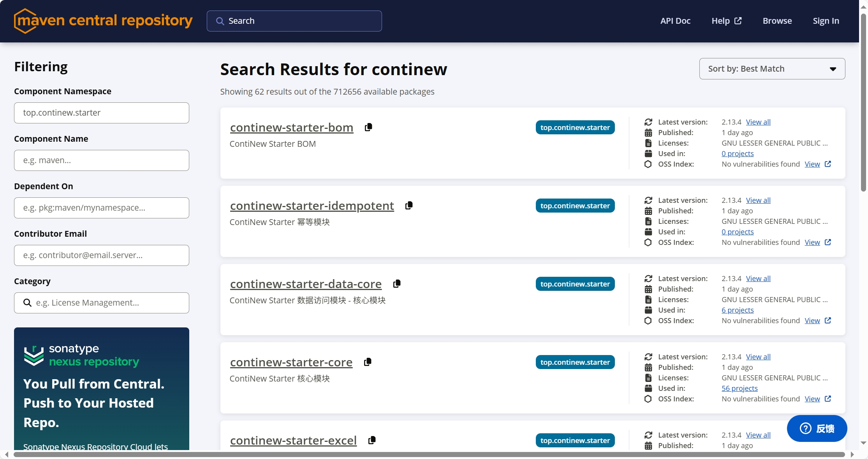Copy continew-starter-bom snippet icon
This screenshot has height=459, width=868.
368,127
